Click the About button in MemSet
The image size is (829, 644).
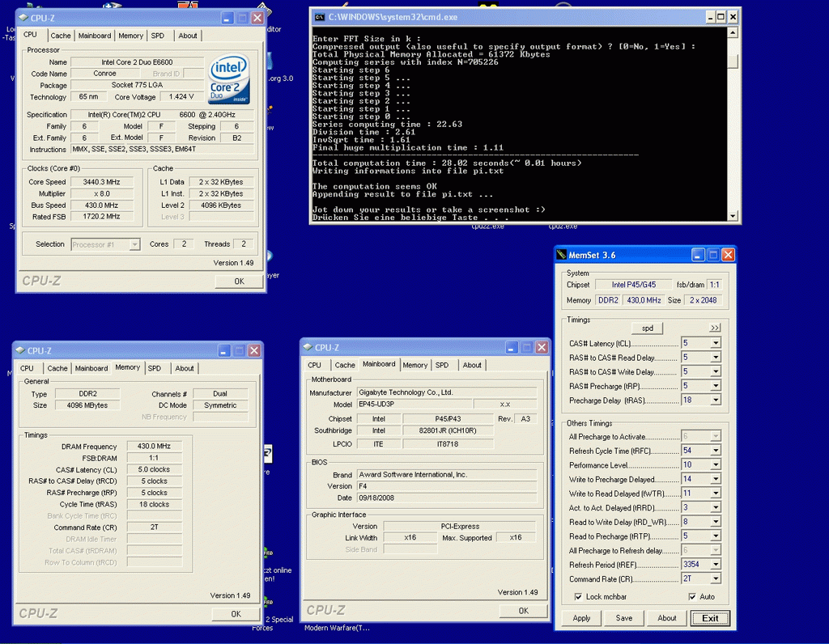pos(667,618)
